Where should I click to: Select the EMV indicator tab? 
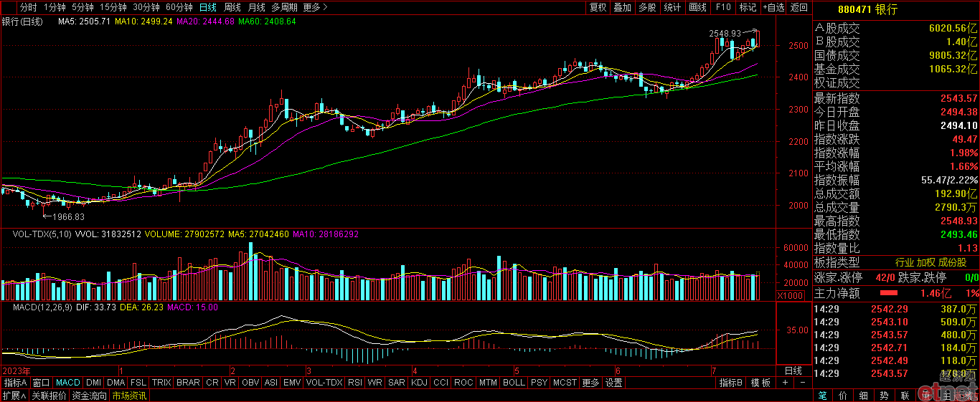[x=292, y=383]
